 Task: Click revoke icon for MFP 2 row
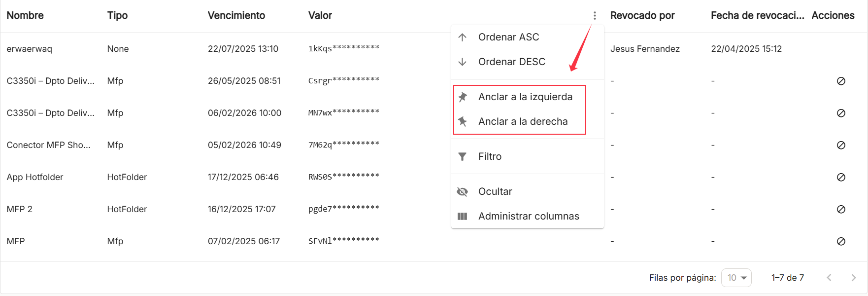tap(841, 209)
